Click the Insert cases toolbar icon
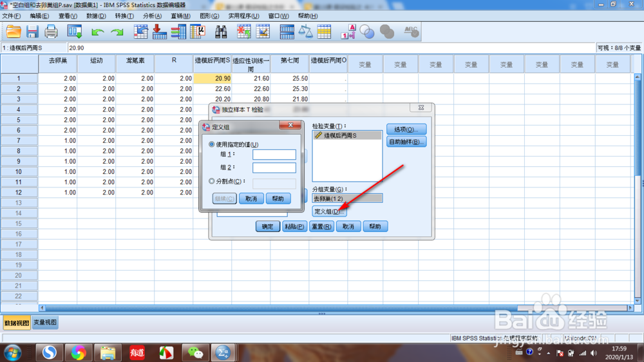The image size is (644, 362). (243, 32)
